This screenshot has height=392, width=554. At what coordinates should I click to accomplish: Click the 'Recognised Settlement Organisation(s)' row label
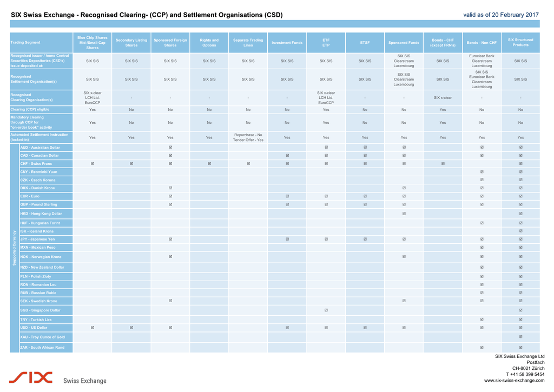pos(41,79)
